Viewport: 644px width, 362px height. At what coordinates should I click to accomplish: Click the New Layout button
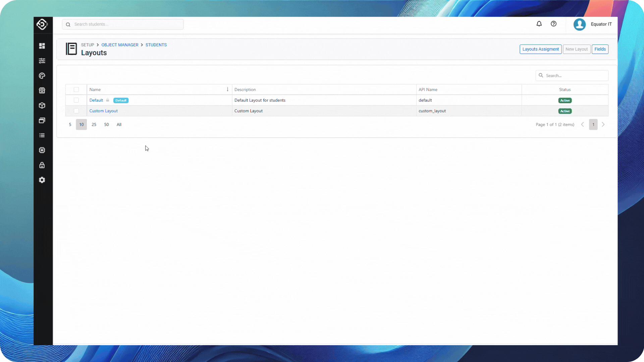coord(576,49)
